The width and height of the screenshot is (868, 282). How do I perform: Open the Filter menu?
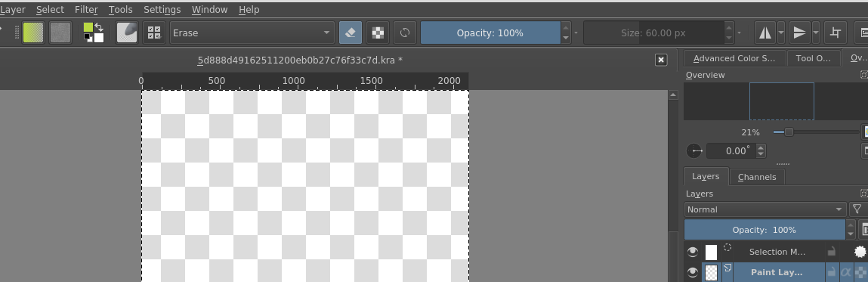[x=86, y=9]
